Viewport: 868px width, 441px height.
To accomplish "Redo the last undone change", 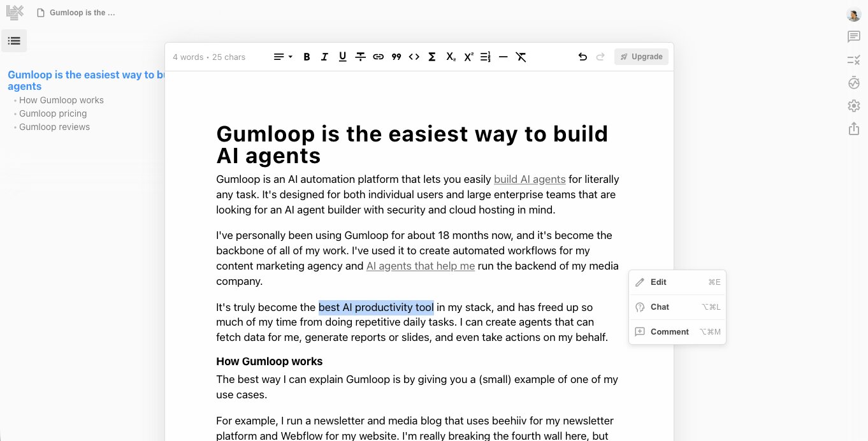I will pyautogui.click(x=600, y=57).
